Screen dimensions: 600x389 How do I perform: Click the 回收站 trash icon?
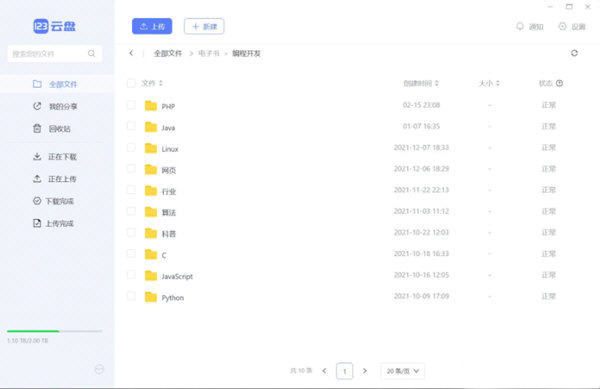[x=37, y=128]
